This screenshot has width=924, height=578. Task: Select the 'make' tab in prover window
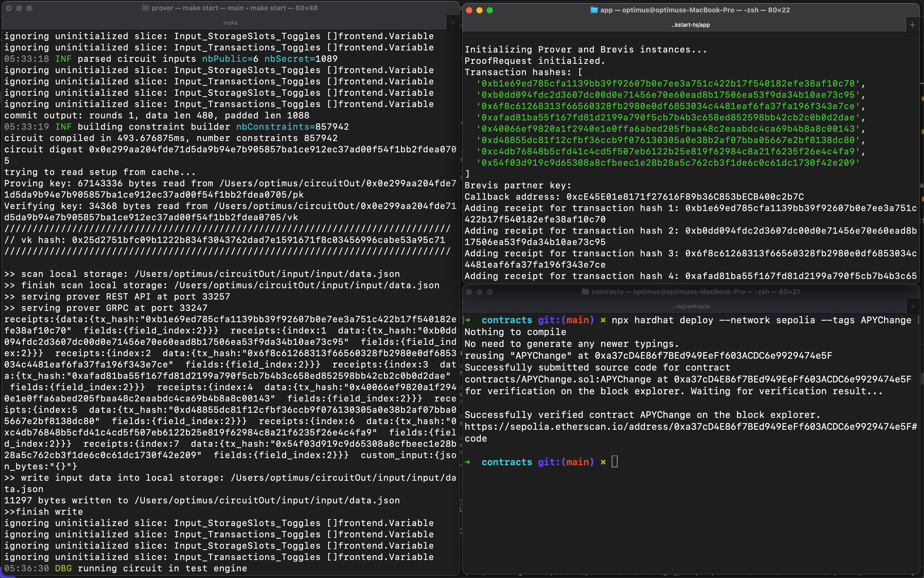point(230,23)
